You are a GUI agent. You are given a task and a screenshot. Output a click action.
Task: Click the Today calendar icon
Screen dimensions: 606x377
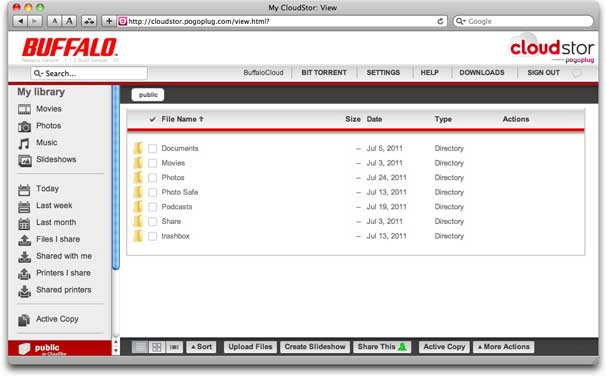pyautogui.click(x=24, y=189)
